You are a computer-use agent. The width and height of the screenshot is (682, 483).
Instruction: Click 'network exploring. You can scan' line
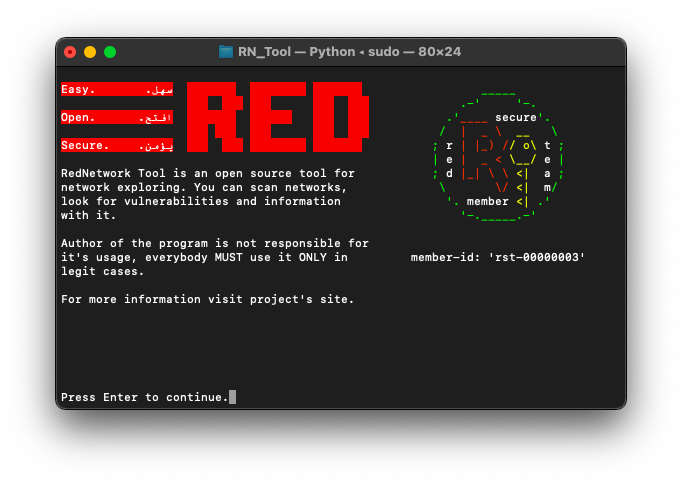pos(204,187)
